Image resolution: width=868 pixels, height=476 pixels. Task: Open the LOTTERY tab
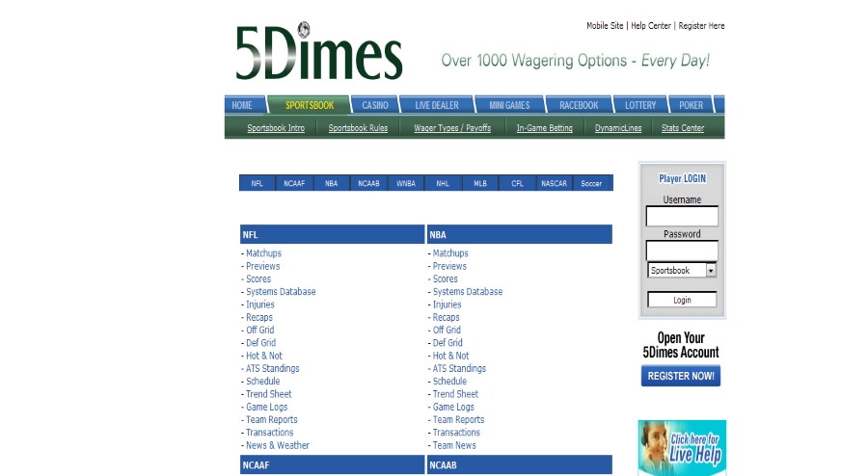[640, 105]
